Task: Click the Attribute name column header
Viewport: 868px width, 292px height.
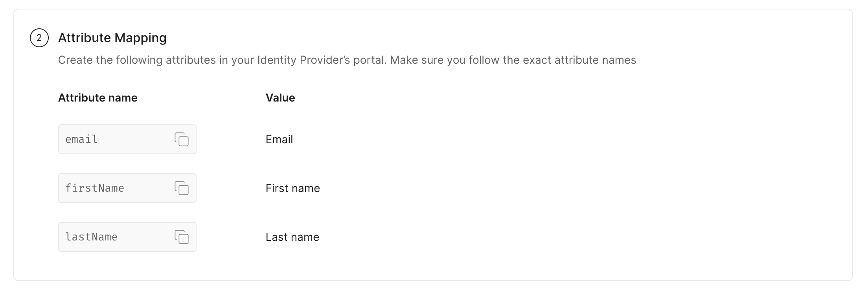Action: (98, 98)
